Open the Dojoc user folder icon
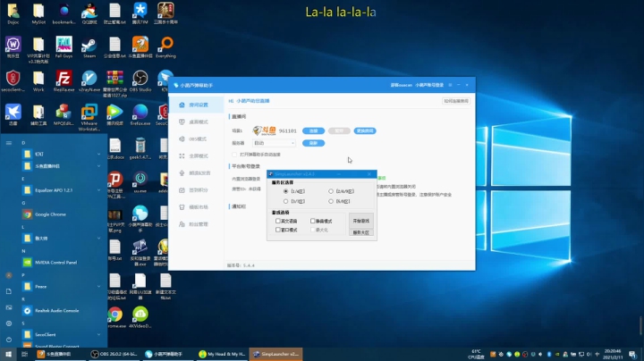 (x=13, y=13)
